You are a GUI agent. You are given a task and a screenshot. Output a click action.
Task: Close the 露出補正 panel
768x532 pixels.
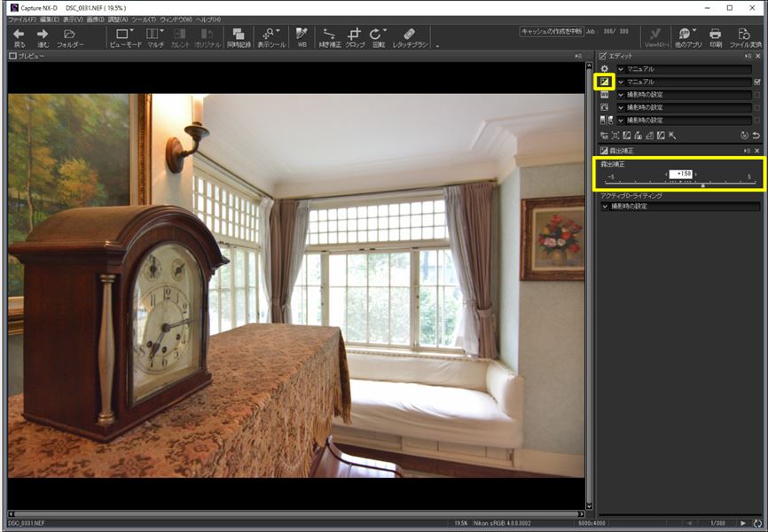(757, 151)
